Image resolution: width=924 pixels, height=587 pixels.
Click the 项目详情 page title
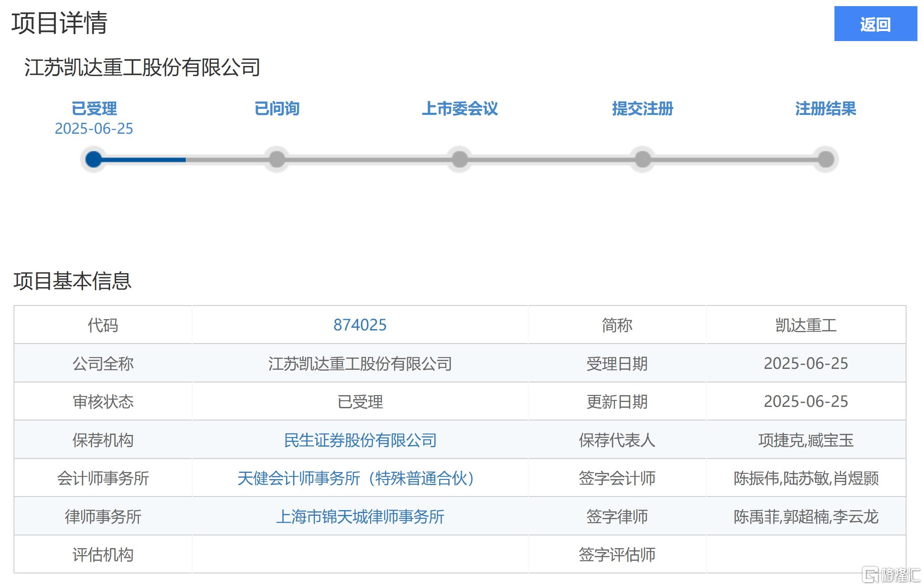(59, 23)
